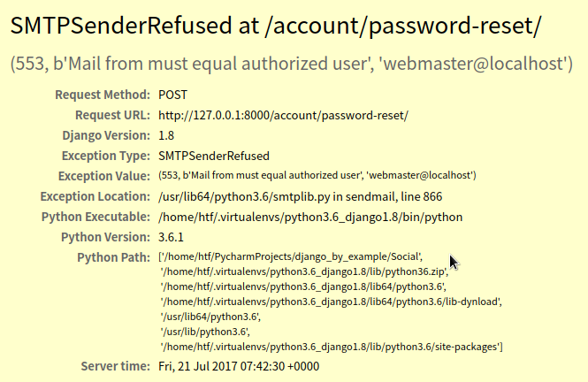The width and height of the screenshot is (588, 382).
Task: Click the django_by_example/Social path entry
Action: (290, 256)
